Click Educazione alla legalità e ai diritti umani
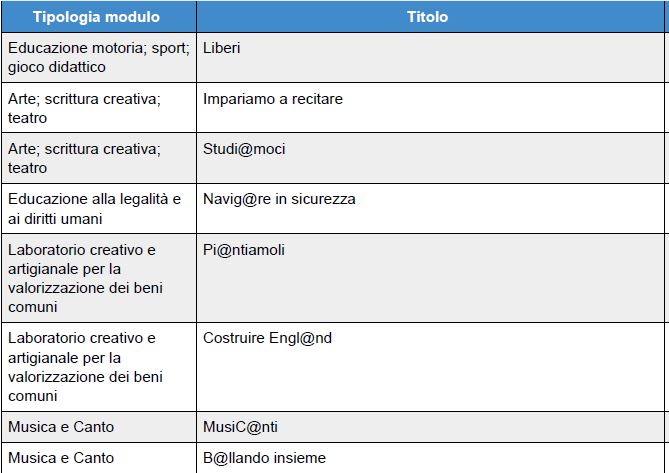669x473 pixels. coord(99,209)
